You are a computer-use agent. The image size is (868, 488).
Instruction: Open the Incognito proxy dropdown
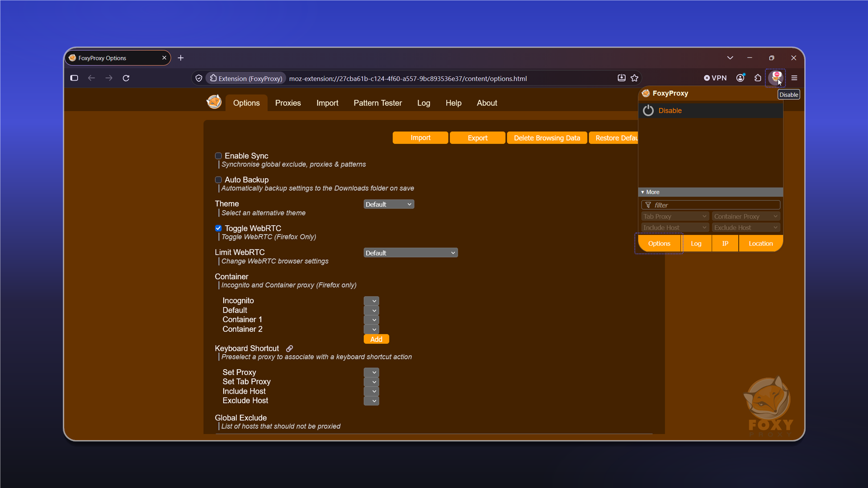(371, 301)
